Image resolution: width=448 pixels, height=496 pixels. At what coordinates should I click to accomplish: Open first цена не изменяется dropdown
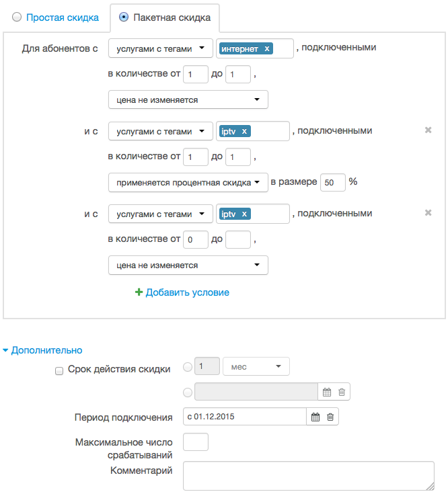coord(188,99)
